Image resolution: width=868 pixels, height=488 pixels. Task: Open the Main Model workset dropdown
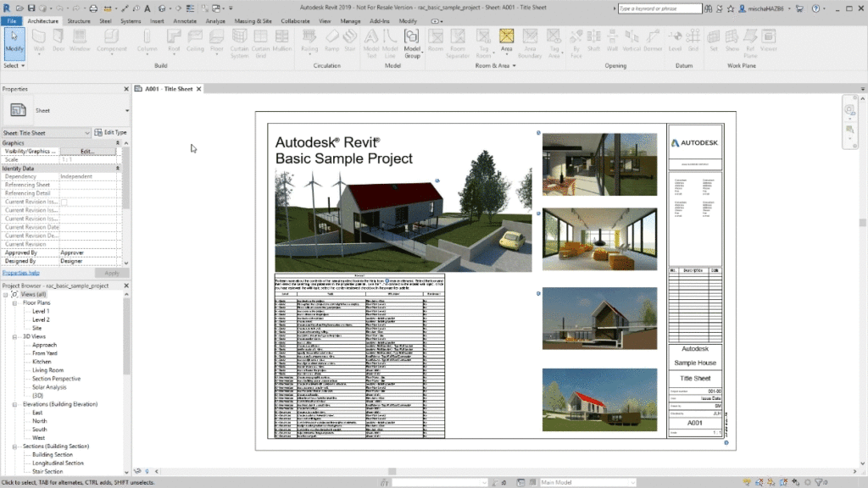pyautogui.click(x=587, y=482)
